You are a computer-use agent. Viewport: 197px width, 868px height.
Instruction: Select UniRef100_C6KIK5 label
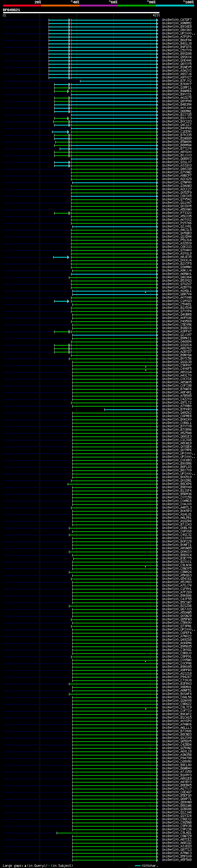coord(176,196)
